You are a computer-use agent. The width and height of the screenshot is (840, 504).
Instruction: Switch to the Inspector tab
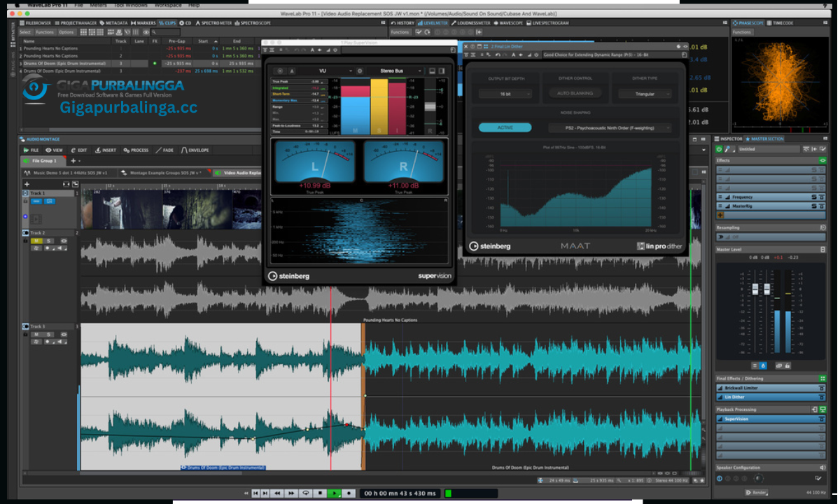728,139
